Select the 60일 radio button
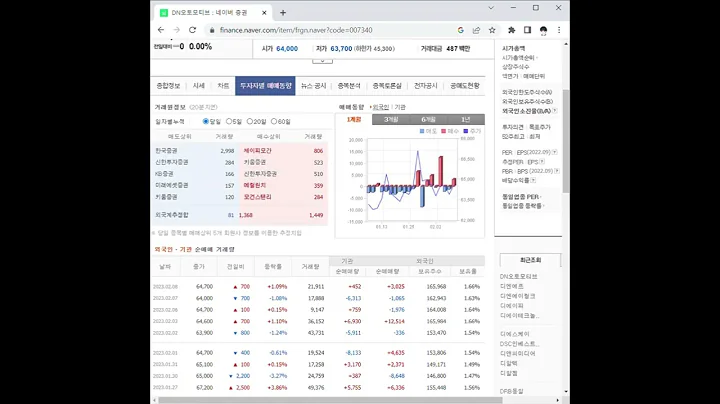 (274, 121)
